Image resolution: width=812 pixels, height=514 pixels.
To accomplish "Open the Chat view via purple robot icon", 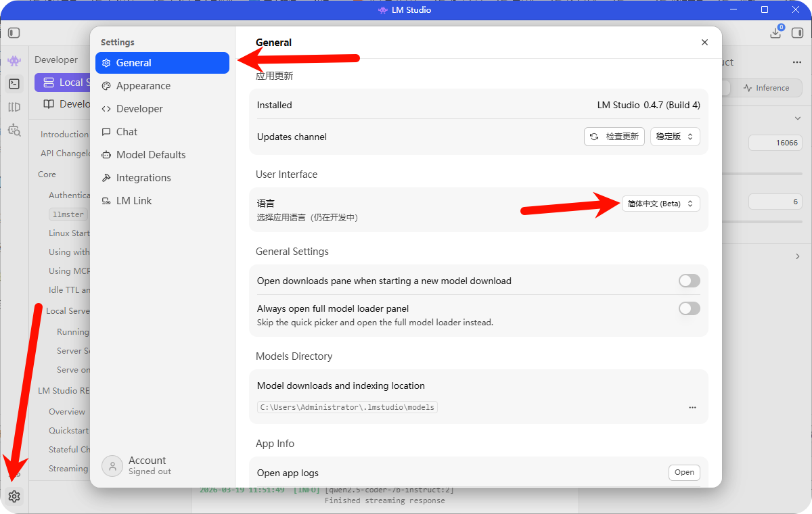I will (x=14, y=61).
